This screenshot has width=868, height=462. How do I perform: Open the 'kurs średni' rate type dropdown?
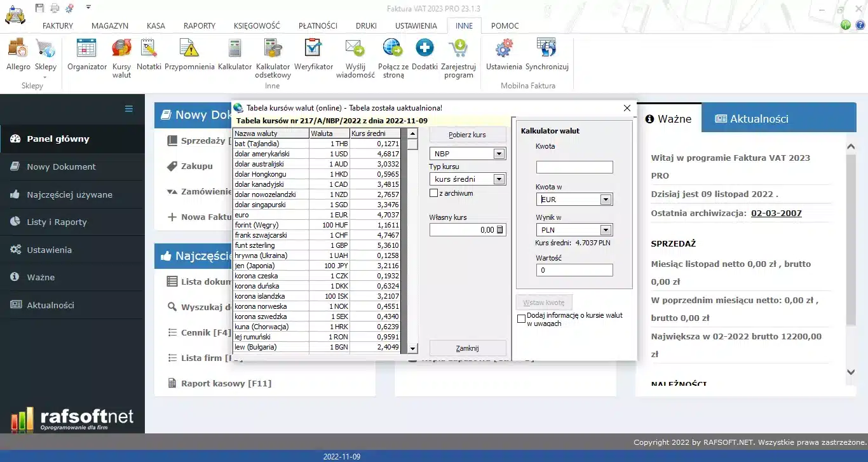499,179
